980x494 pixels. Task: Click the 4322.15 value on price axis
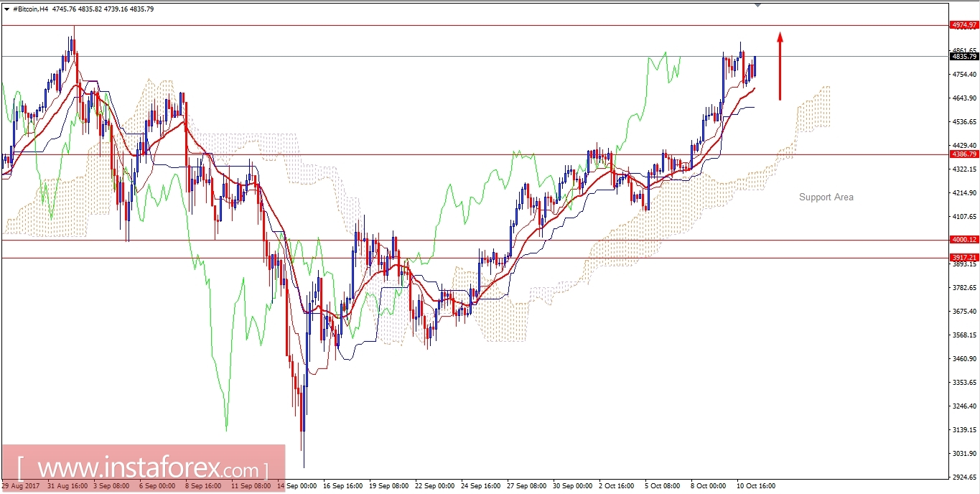[963, 169]
